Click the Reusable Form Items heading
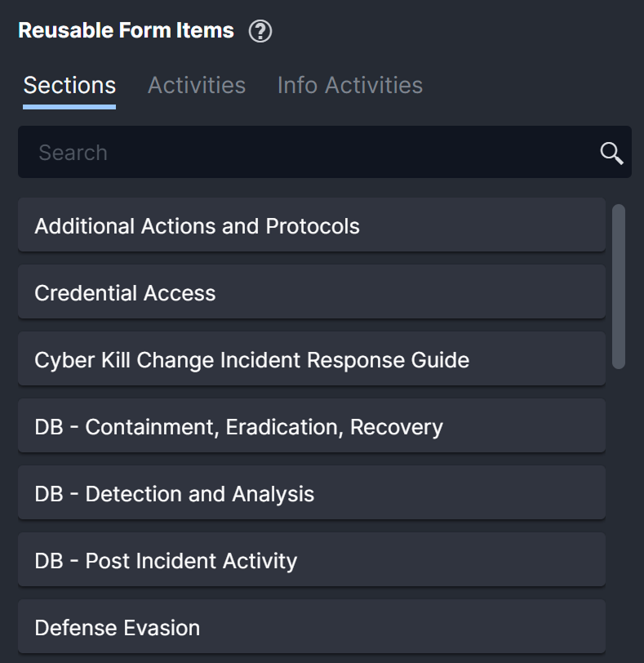The height and width of the screenshot is (663, 644). click(x=126, y=31)
